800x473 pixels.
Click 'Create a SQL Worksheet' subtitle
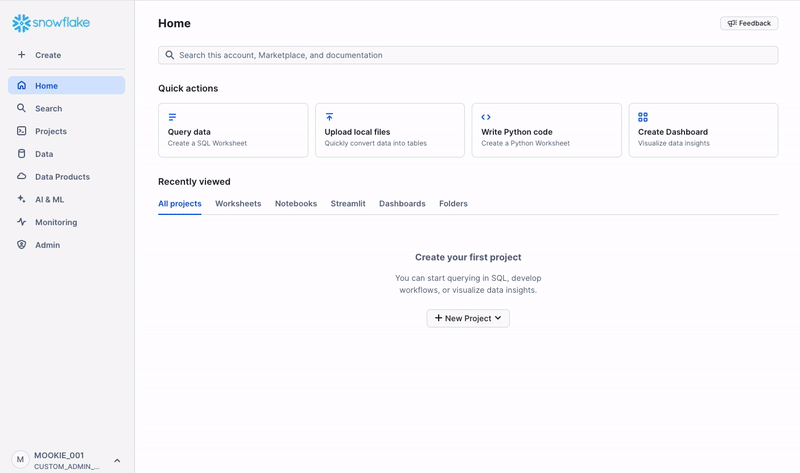click(207, 143)
